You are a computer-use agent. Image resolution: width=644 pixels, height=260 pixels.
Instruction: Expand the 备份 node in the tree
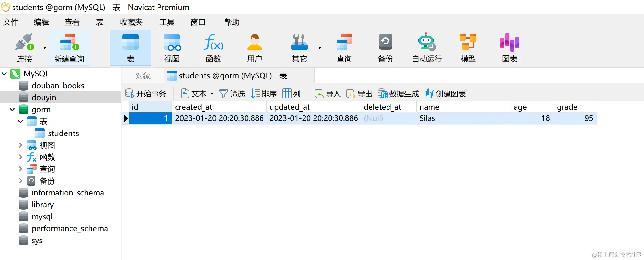[20, 181]
